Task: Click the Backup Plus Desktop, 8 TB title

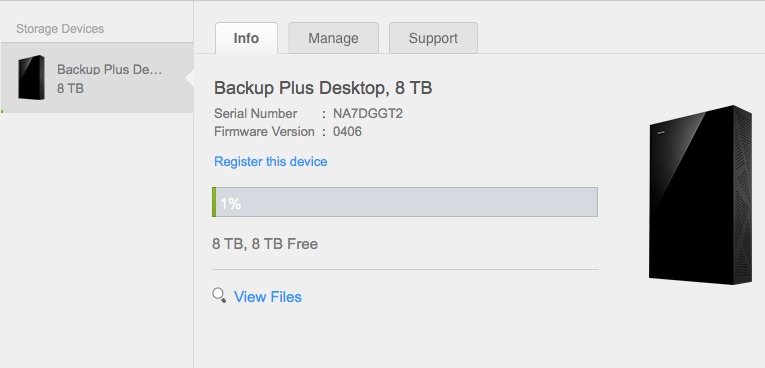Action: tap(323, 88)
